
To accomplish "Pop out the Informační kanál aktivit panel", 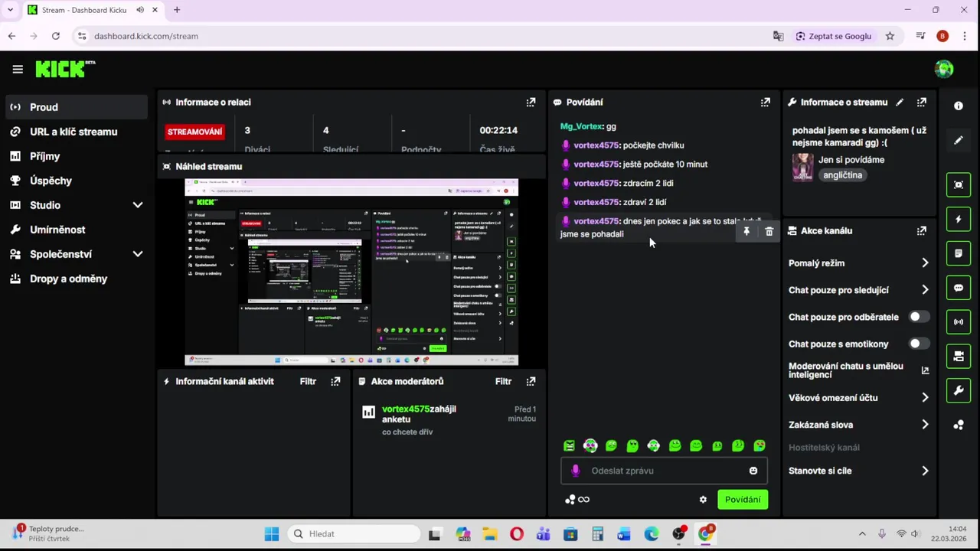I will (335, 381).
